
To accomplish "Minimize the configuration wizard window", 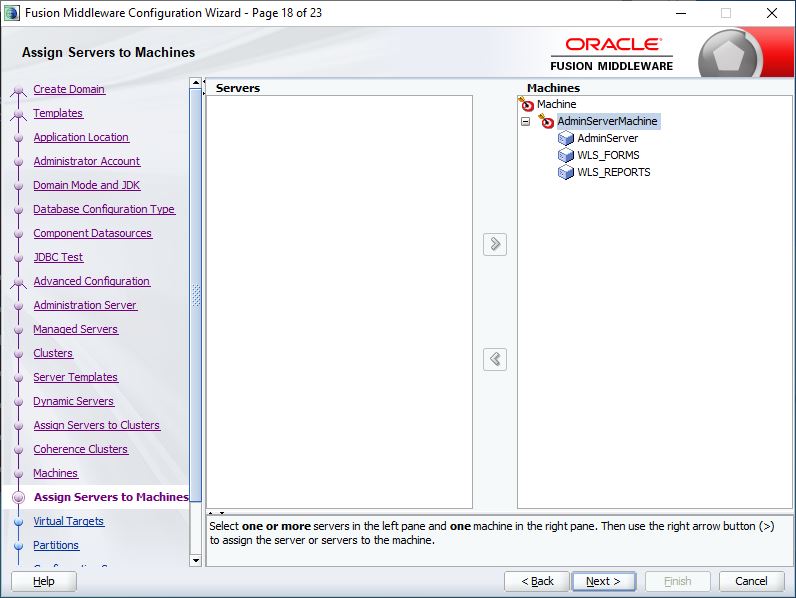I will [x=681, y=13].
